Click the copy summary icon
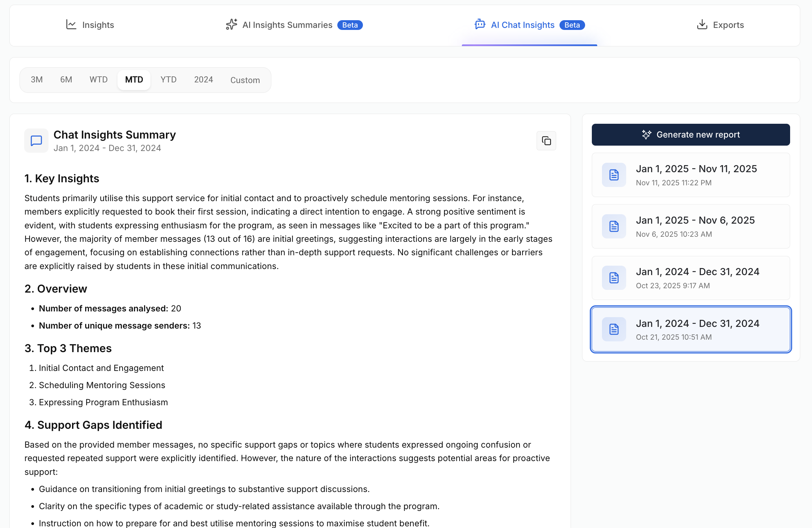 pyautogui.click(x=546, y=141)
